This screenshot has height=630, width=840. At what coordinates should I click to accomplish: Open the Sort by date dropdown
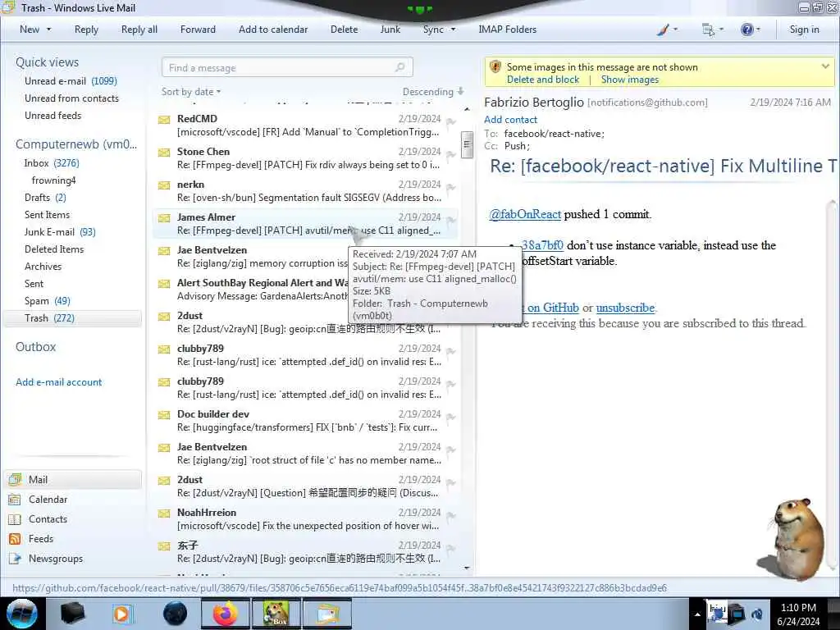(190, 92)
